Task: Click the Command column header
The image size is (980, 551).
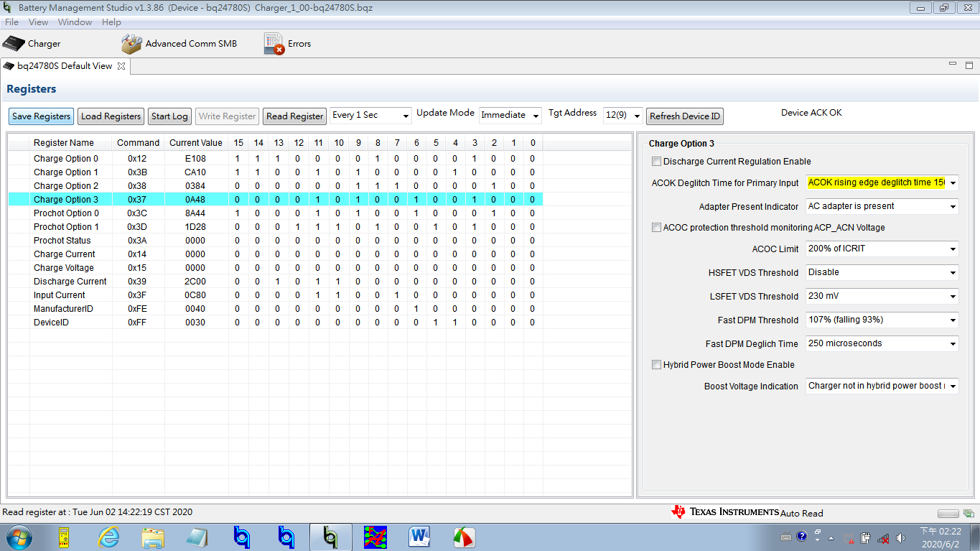Action: [x=138, y=143]
